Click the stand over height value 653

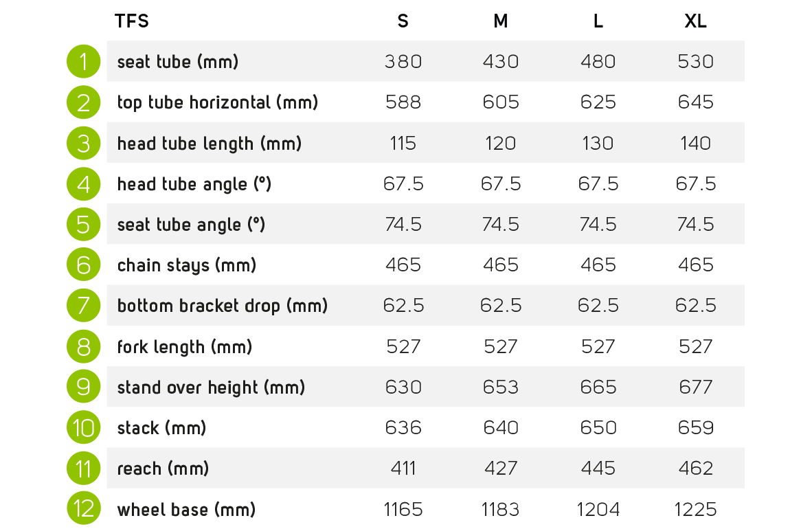point(500,387)
